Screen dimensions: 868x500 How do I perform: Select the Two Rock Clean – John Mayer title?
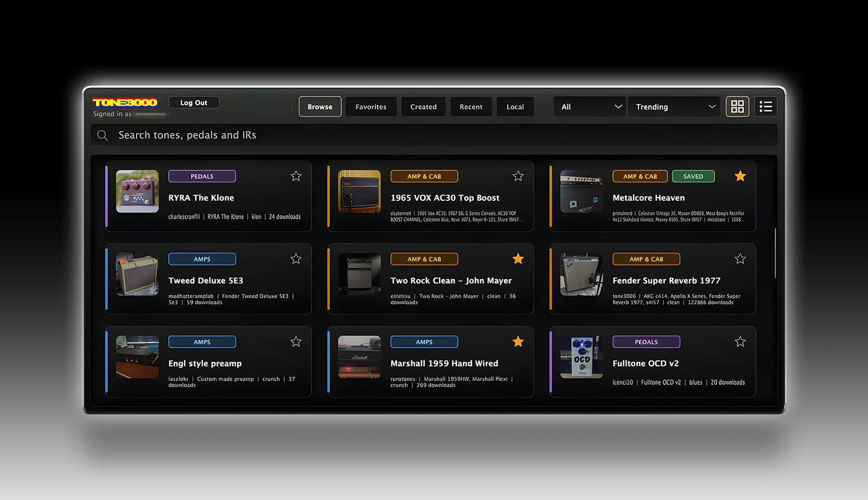coord(451,281)
